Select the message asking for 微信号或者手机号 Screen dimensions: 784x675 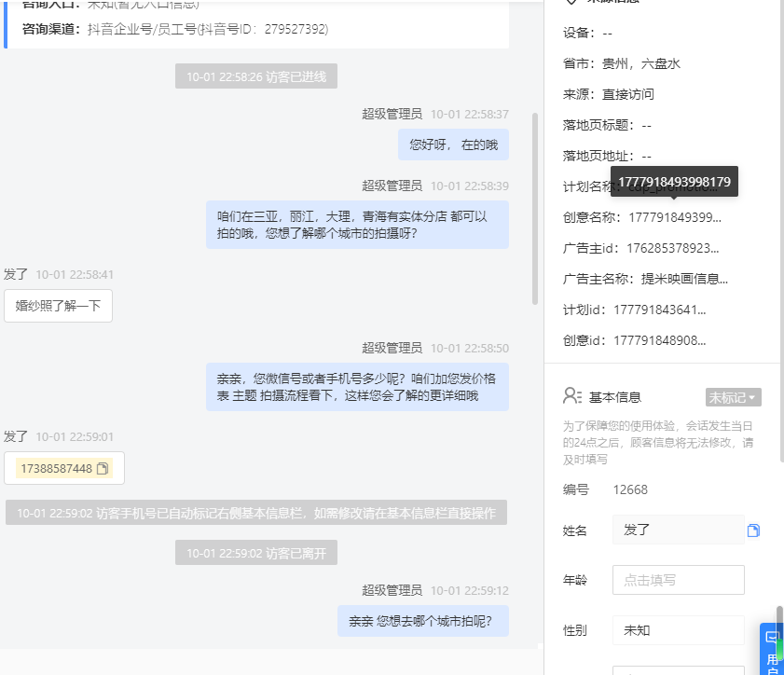pos(357,387)
